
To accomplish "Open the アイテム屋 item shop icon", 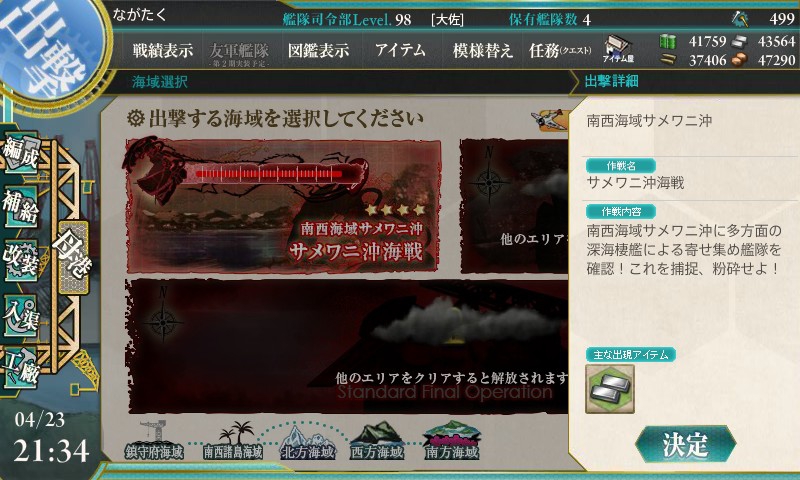I will pyautogui.click(x=618, y=49).
